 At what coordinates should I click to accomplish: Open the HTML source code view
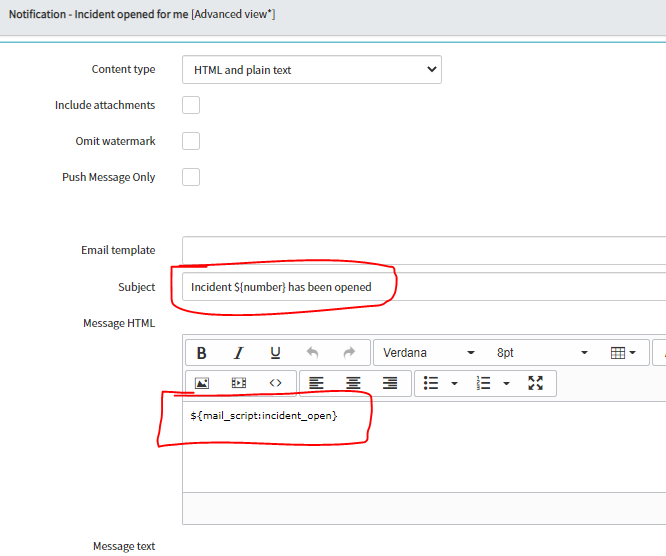275,383
